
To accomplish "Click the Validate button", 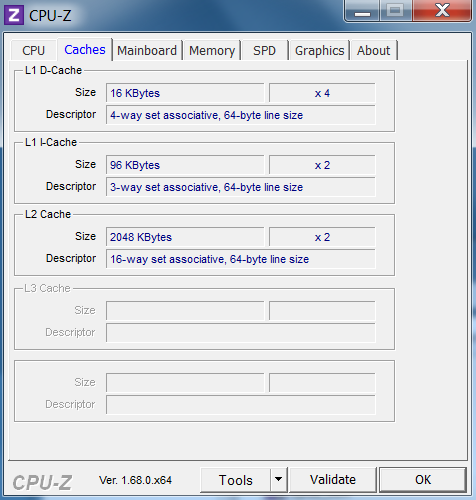I will tap(333, 480).
